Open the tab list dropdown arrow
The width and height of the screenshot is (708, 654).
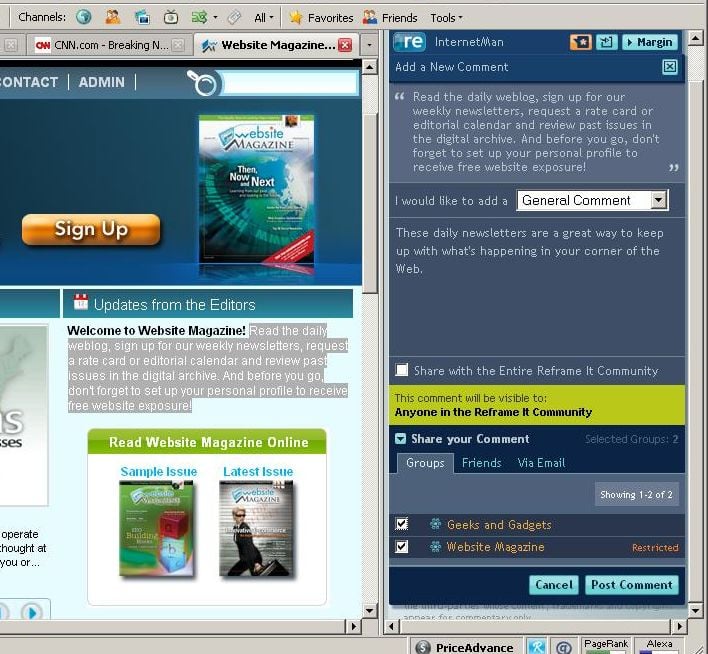coord(369,45)
